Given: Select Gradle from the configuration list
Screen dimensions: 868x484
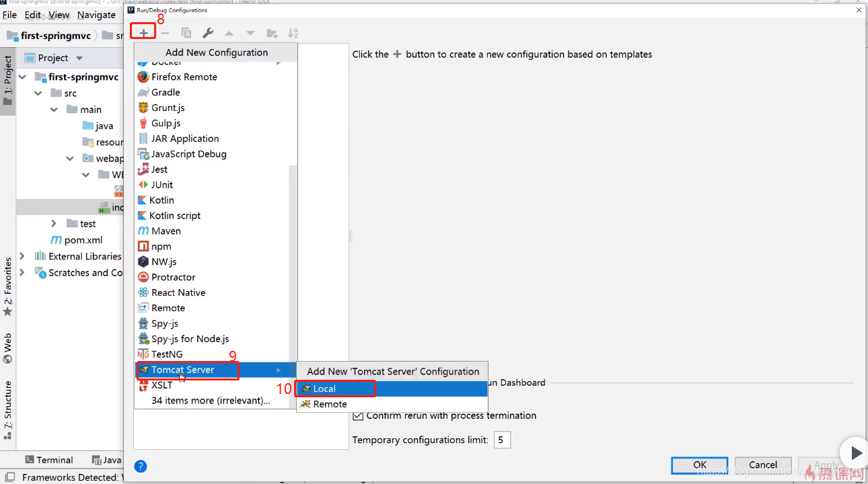Looking at the screenshot, I should coord(212,92).
